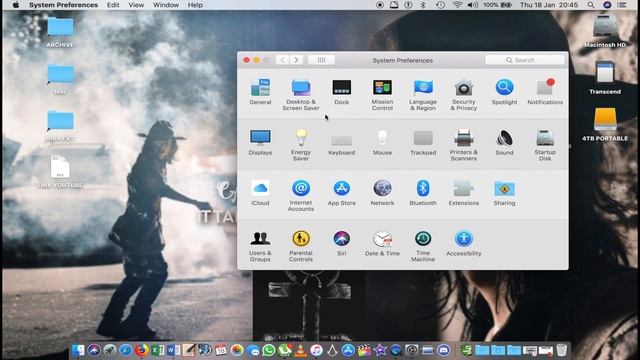Screen dimensions: 640x360
Task: Open the volume control in menu bar
Action: click(473, 5)
